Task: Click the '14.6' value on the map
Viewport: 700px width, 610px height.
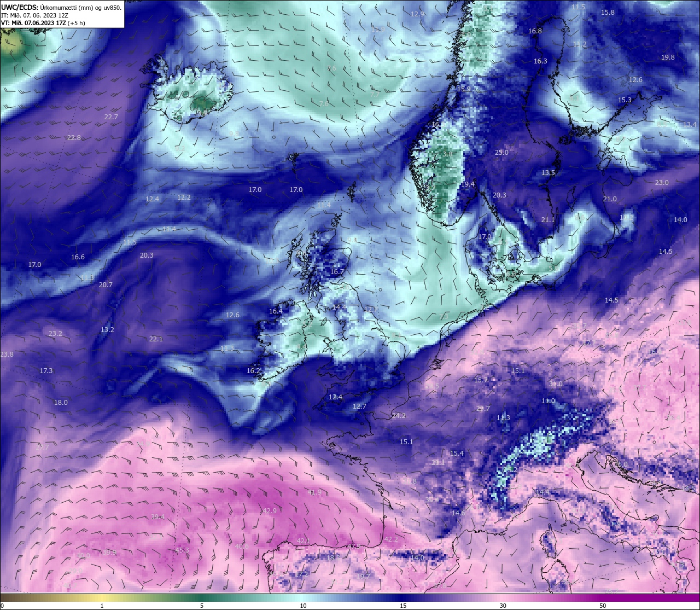Action: 458,513
